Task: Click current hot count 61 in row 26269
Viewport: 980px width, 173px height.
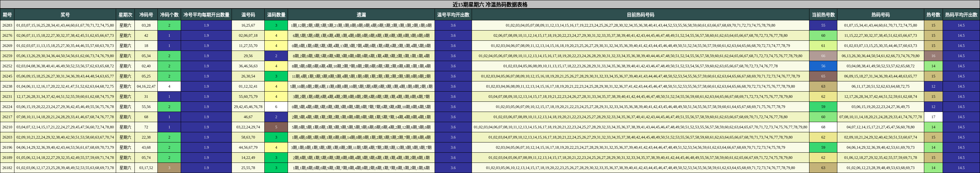Action: (823, 46)
